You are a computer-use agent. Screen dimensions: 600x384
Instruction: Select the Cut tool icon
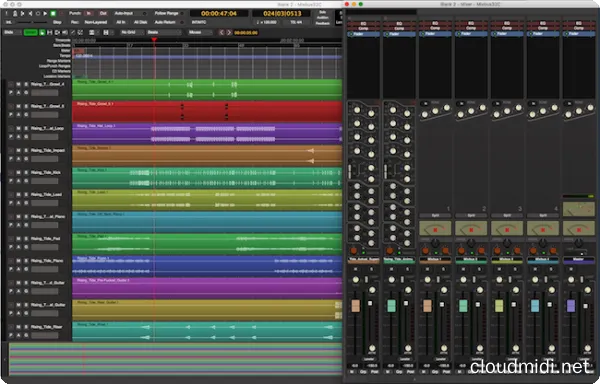(57, 33)
